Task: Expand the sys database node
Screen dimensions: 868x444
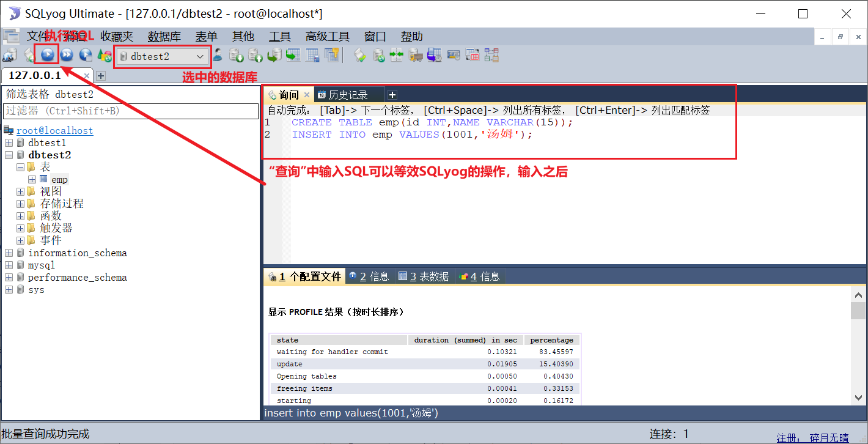Action: 9,289
